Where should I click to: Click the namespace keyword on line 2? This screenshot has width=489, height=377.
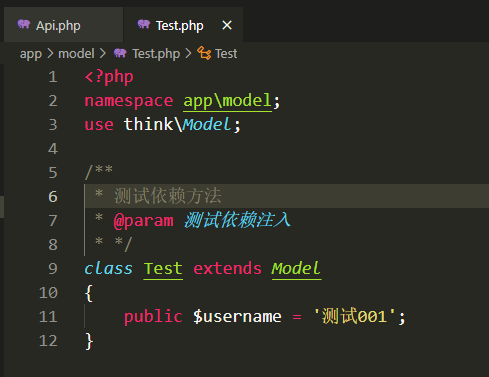point(129,101)
